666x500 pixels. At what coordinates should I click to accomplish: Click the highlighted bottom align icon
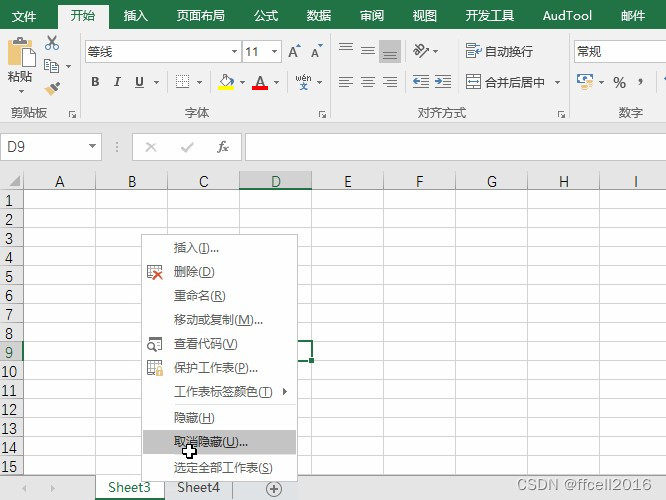coord(390,51)
